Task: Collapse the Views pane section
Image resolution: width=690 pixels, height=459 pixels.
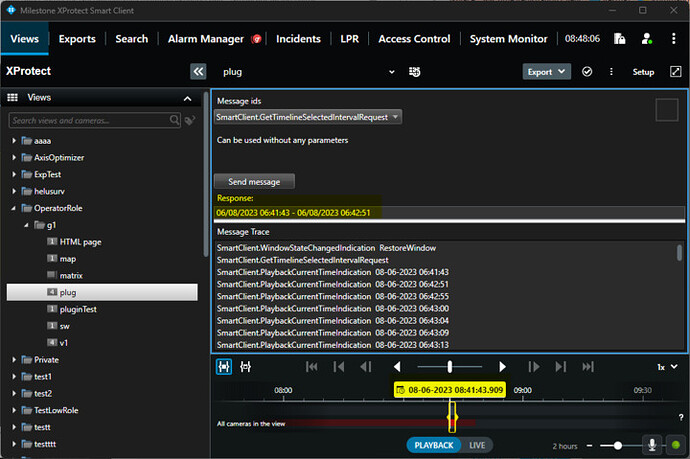Action: pyautogui.click(x=187, y=98)
